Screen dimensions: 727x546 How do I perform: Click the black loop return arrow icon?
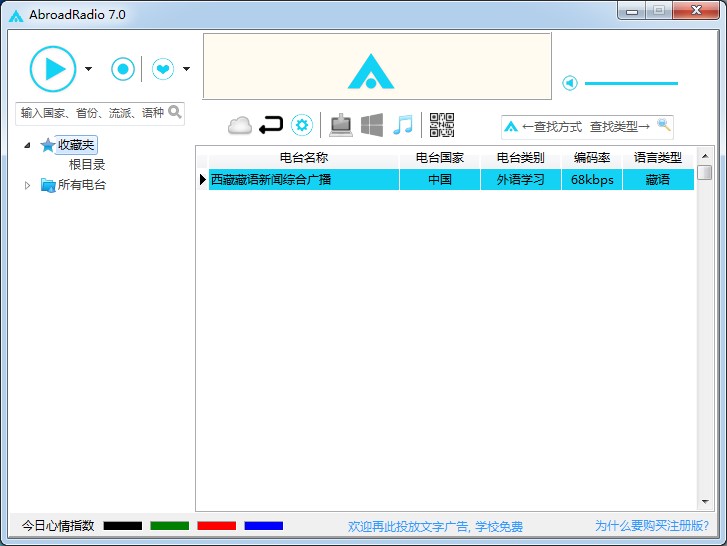pos(271,125)
